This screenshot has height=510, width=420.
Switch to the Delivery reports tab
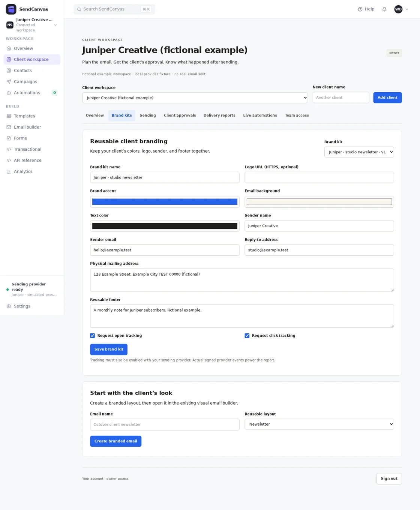[x=219, y=115]
